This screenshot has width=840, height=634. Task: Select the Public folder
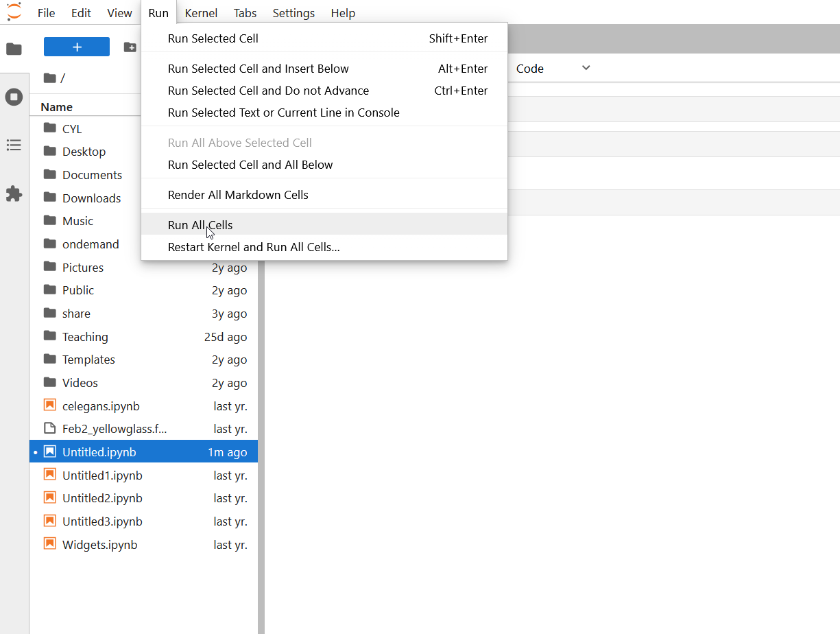(x=144, y=290)
